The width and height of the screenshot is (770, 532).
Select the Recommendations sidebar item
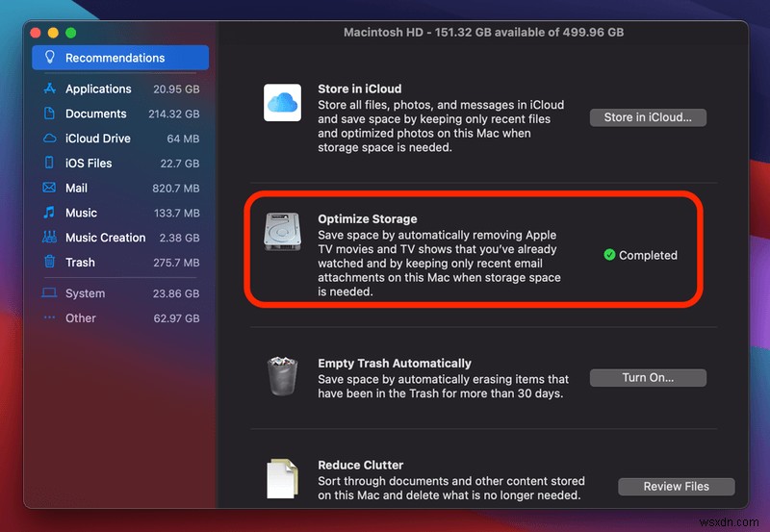(x=120, y=58)
